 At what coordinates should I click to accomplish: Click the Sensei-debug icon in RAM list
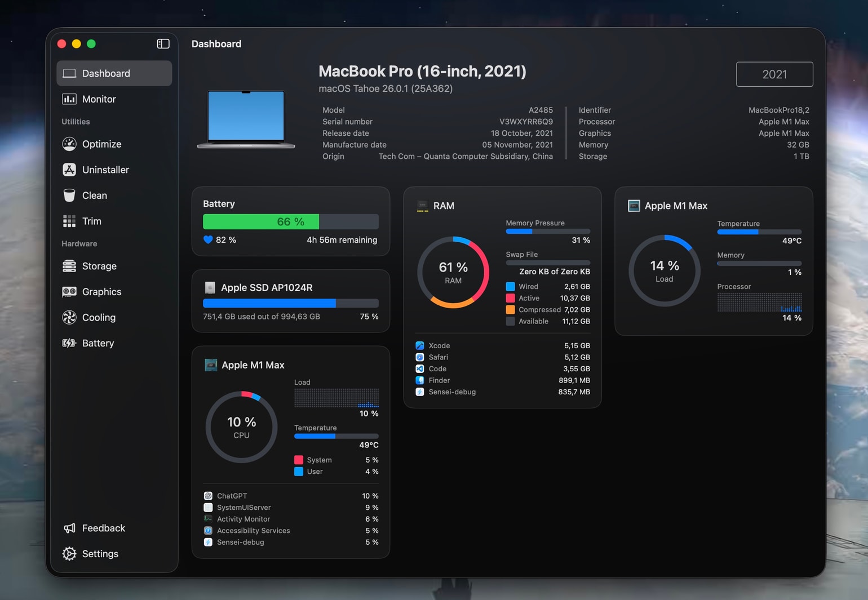[x=420, y=392]
